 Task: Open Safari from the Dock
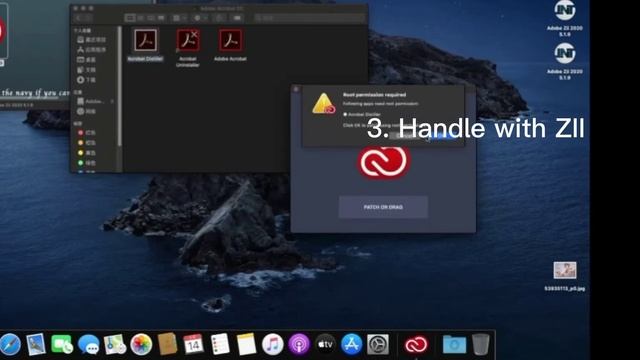tap(9, 344)
